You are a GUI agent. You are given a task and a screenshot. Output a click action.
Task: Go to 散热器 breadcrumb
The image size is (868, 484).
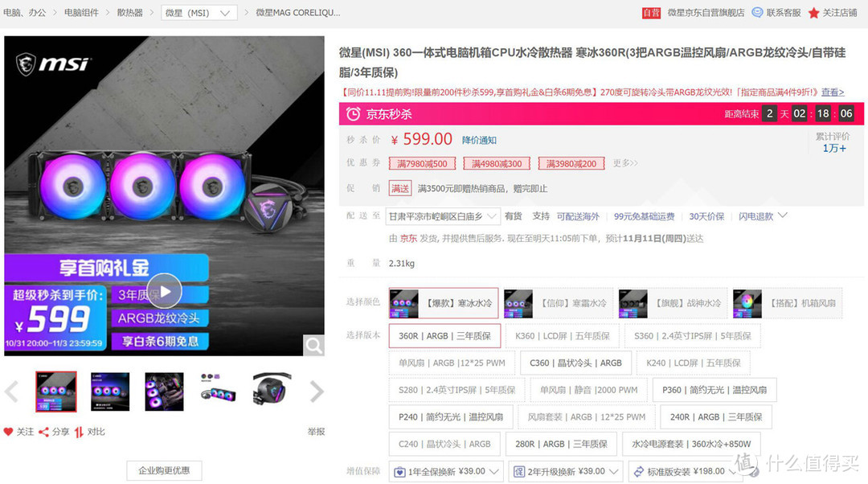[x=130, y=12]
